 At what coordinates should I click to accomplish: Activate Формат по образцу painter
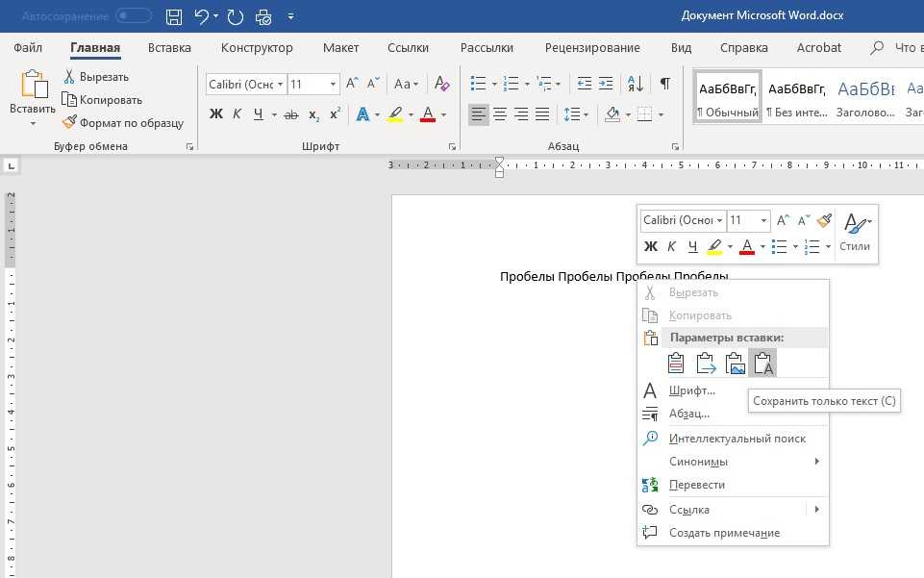pyautogui.click(x=123, y=122)
